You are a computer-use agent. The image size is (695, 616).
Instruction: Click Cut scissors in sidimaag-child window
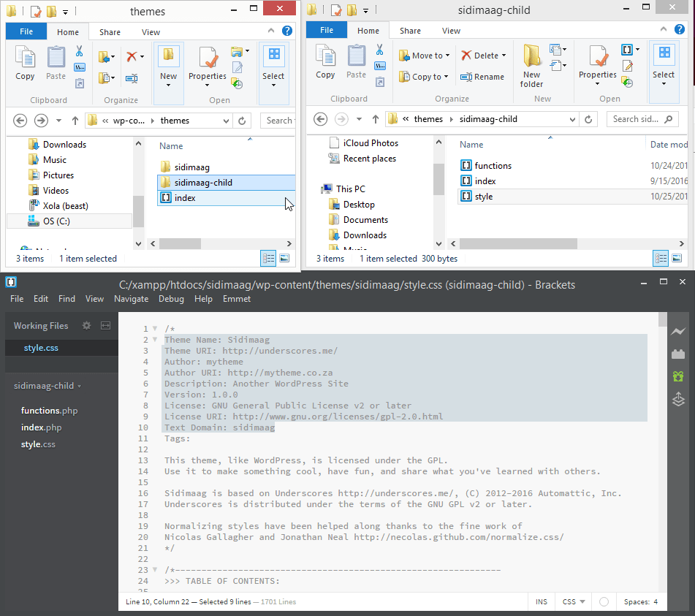[x=380, y=49]
